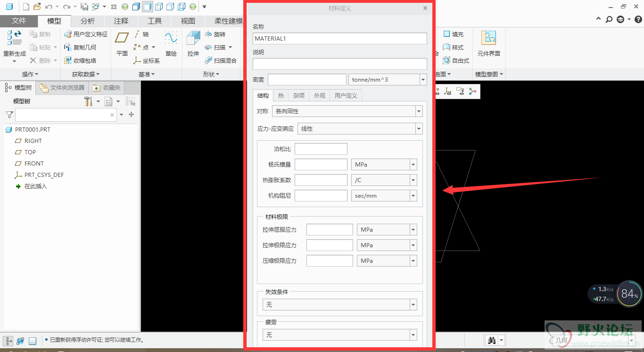Select the Axis (轴) tool
This screenshot has height=352, width=644.
[x=141, y=34]
